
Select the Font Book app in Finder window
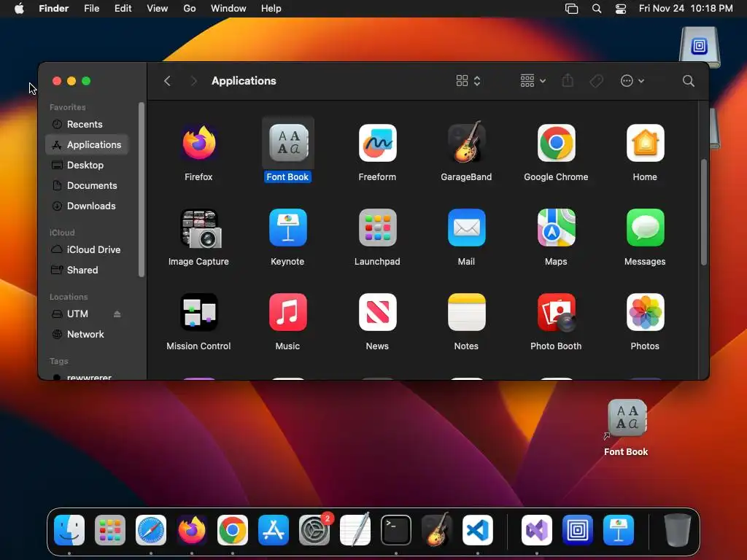click(x=287, y=143)
